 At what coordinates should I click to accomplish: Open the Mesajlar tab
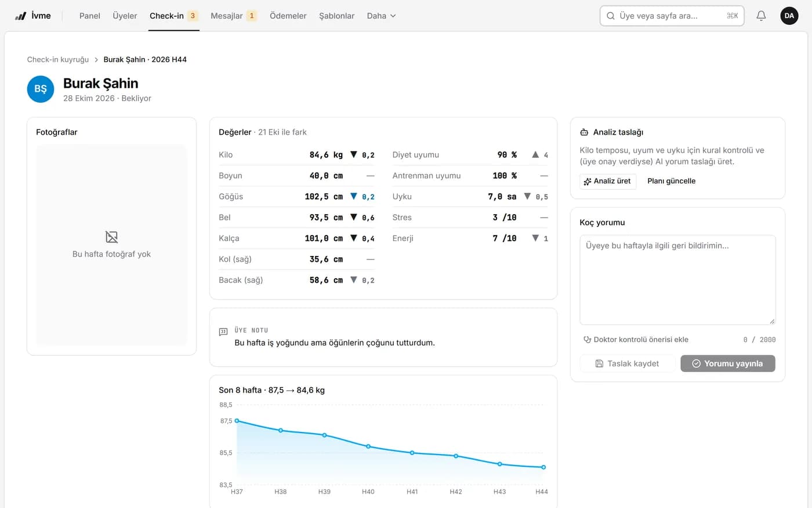click(x=234, y=16)
